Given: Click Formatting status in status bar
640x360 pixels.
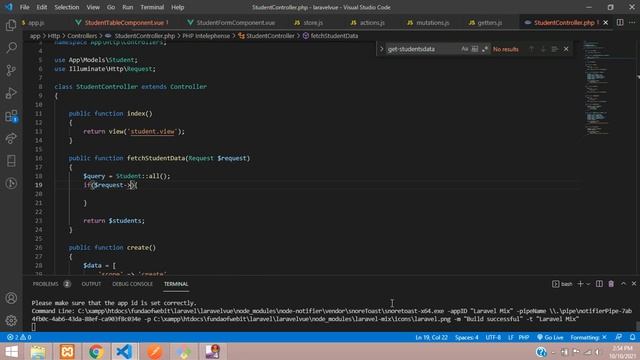Looking at the screenshot, I should click(x=589, y=338).
